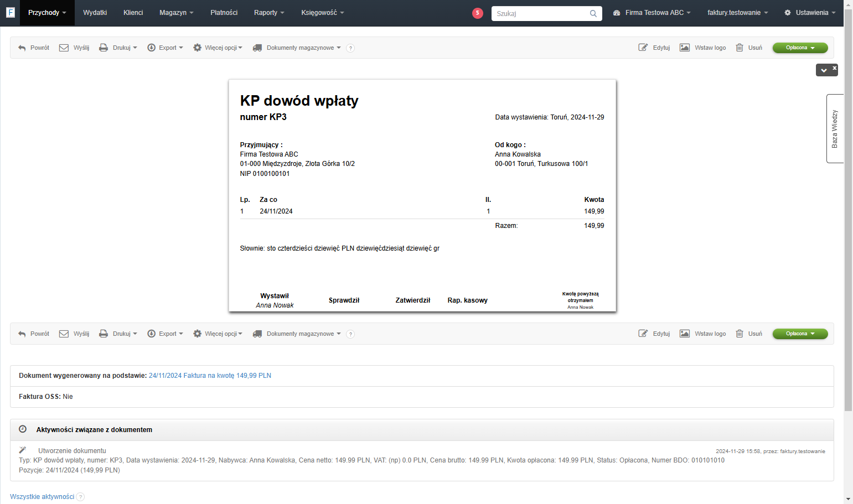Open the Drukuj dropdown in the bottom toolbar
The width and height of the screenshot is (853, 504).
click(118, 334)
